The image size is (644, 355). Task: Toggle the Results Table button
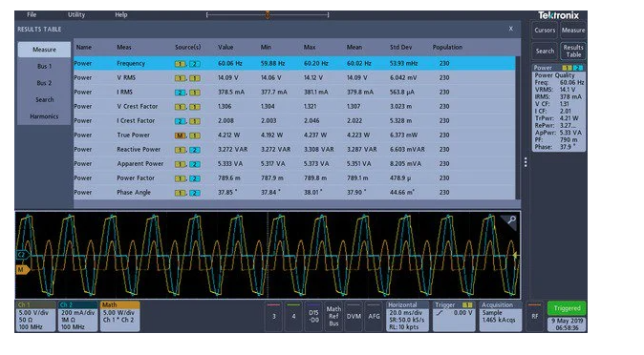tap(573, 52)
